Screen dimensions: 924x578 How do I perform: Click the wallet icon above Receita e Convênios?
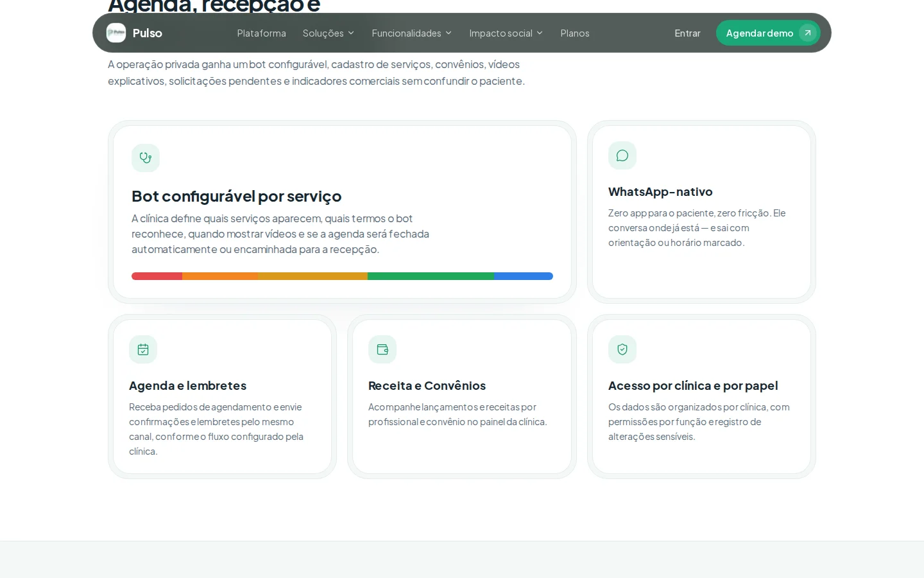(382, 349)
